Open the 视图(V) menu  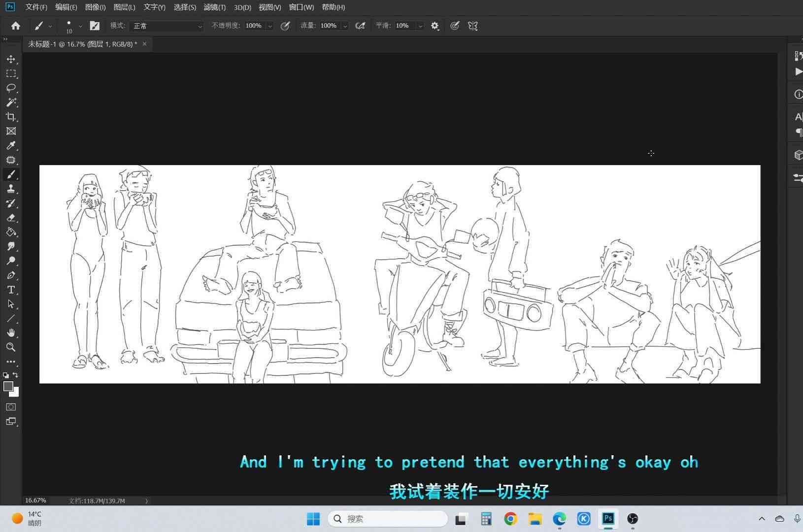pos(270,7)
